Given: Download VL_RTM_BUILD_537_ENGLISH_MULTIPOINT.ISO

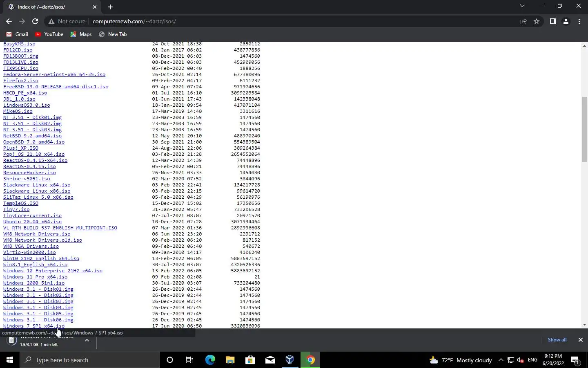Looking at the screenshot, I should click(60, 228).
